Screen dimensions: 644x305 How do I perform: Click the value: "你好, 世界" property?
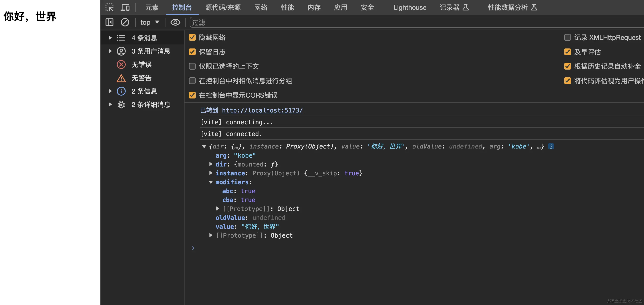coord(247,227)
